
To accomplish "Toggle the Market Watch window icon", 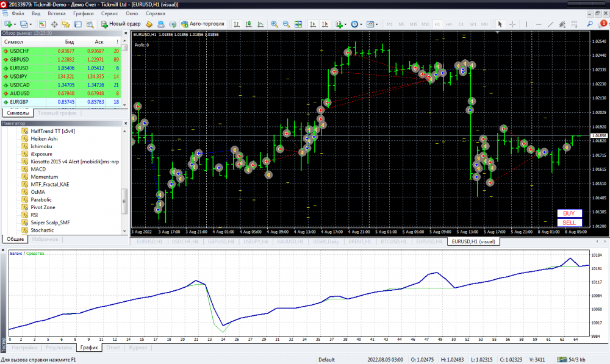I will pos(42,24).
